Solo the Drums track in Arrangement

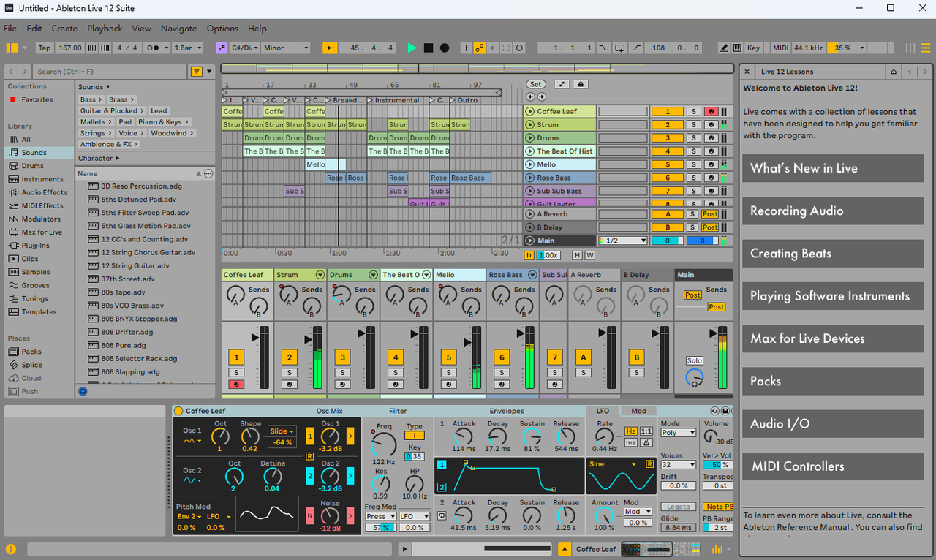coord(692,138)
